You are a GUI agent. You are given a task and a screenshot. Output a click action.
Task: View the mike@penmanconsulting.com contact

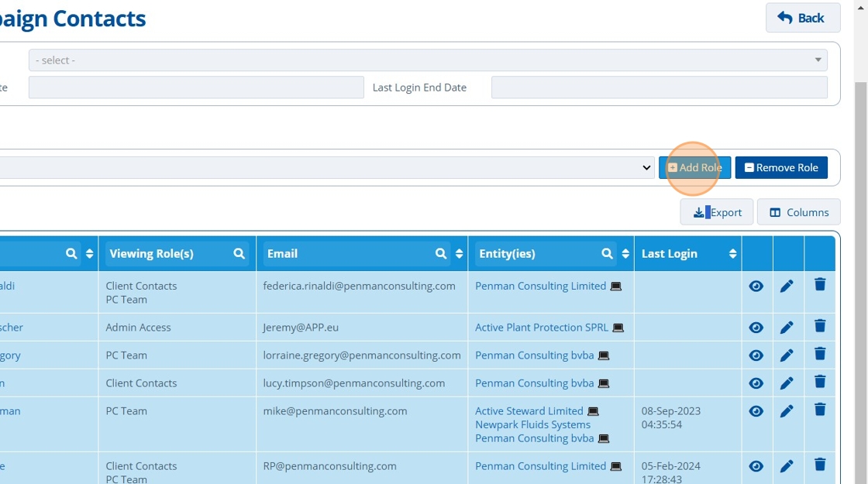click(x=756, y=411)
